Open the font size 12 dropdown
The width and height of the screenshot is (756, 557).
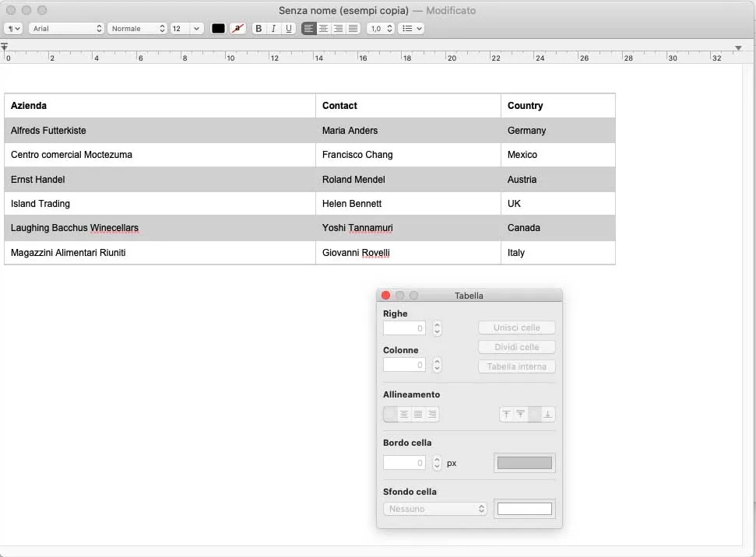click(x=185, y=28)
